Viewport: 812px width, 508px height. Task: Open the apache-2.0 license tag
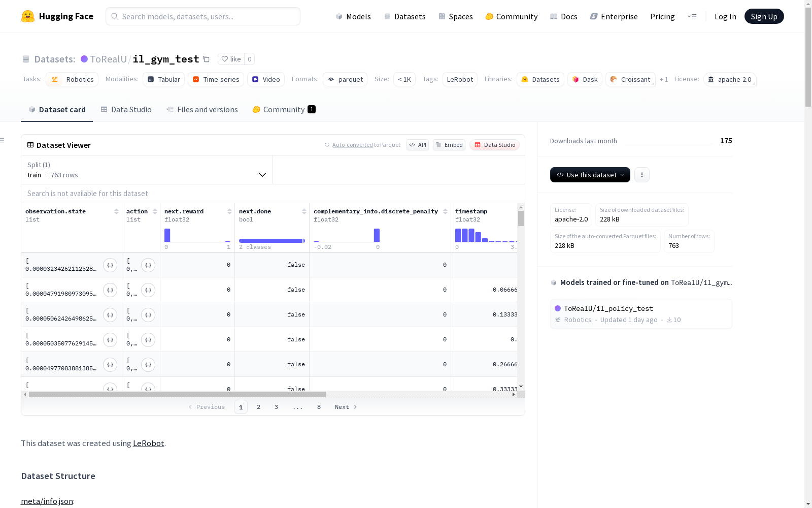730,79
